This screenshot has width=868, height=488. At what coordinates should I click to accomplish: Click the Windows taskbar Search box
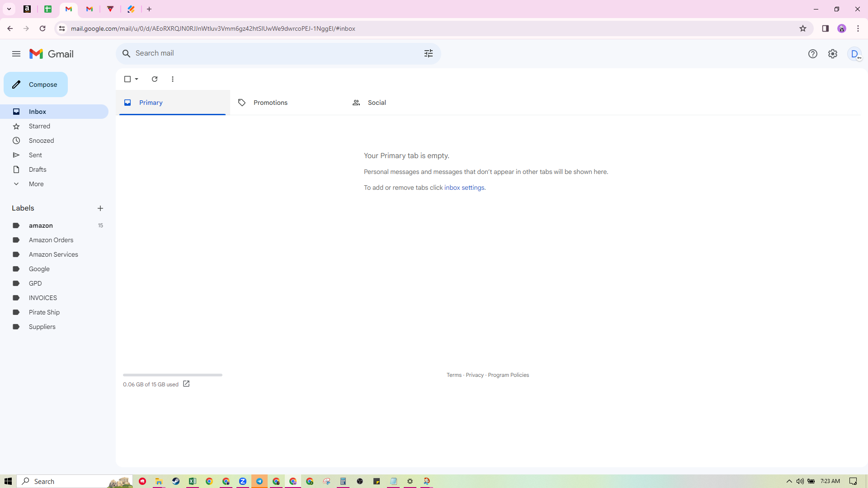75,481
